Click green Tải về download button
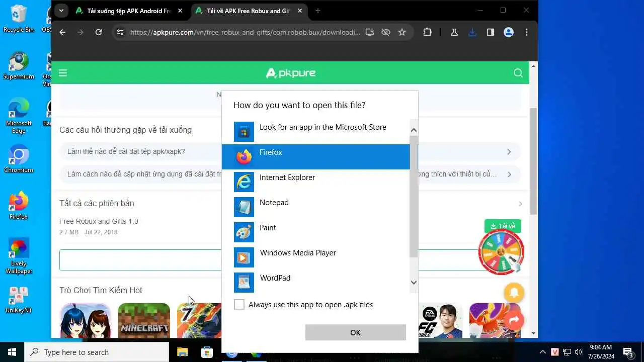Image resolution: width=644 pixels, height=362 pixels. click(503, 226)
